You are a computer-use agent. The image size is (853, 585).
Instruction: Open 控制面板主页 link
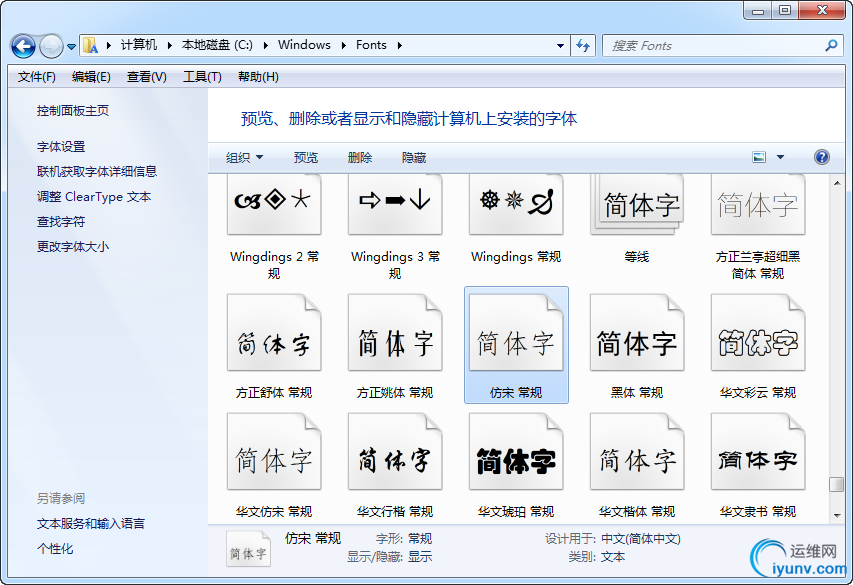(x=73, y=111)
